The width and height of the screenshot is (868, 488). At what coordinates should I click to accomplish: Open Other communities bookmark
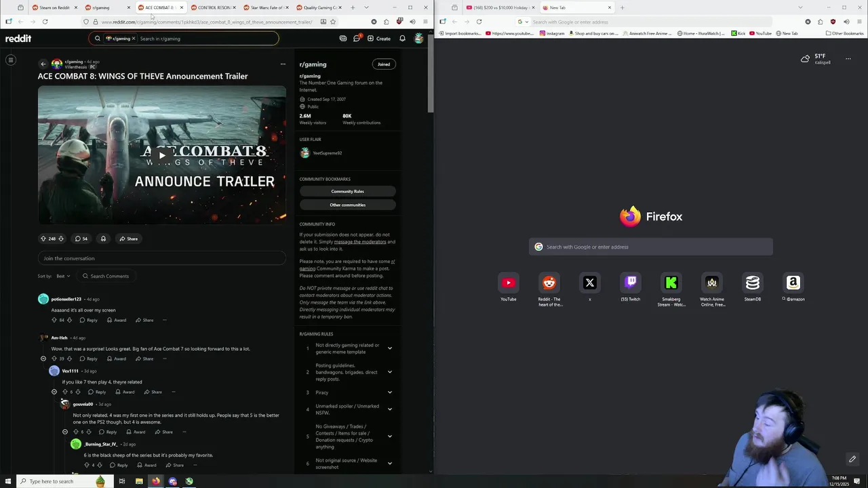347,205
